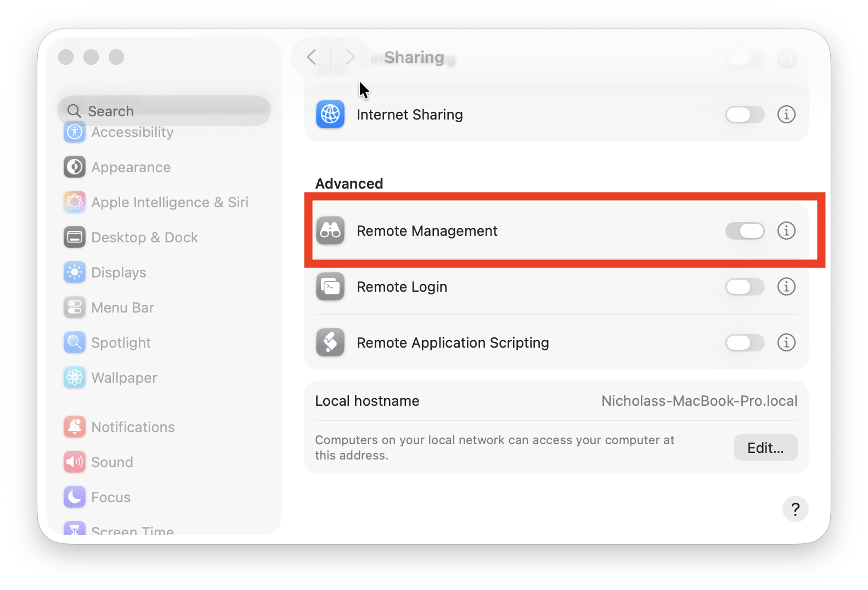
Task: Edit the local hostname
Action: [765, 448]
